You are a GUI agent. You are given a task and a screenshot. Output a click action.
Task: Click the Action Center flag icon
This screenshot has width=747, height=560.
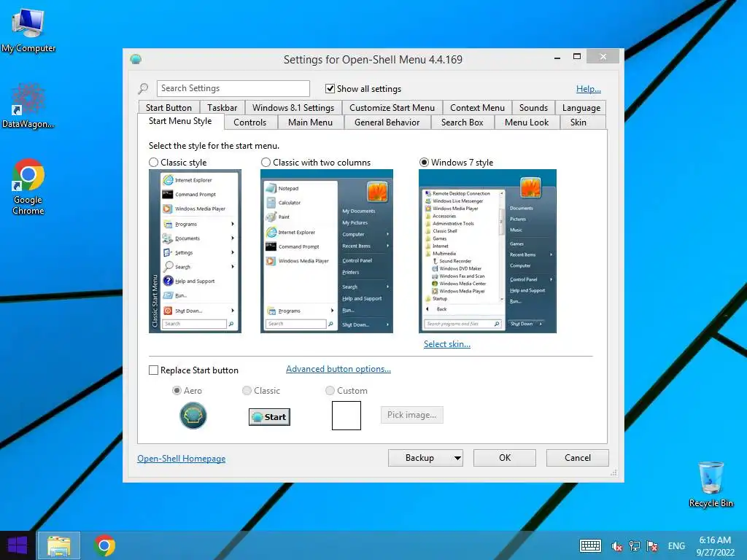click(652, 546)
